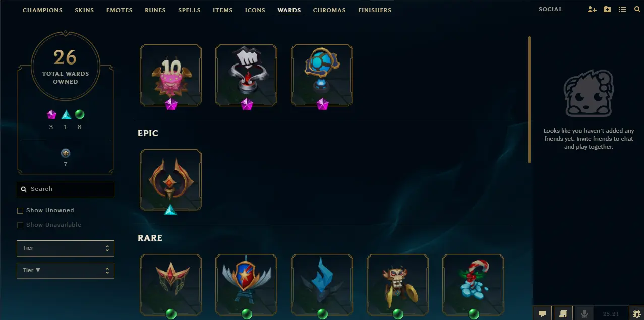Open the Chromas tab
This screenshot has height=320, width=644.
329,10
